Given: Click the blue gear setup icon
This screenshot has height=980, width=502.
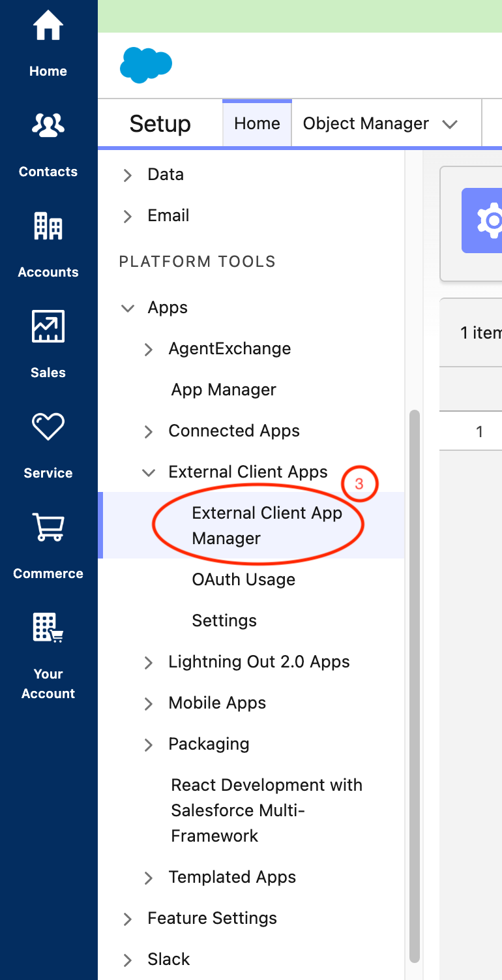Looking at the screenshot, I should [x=482, y=221].
